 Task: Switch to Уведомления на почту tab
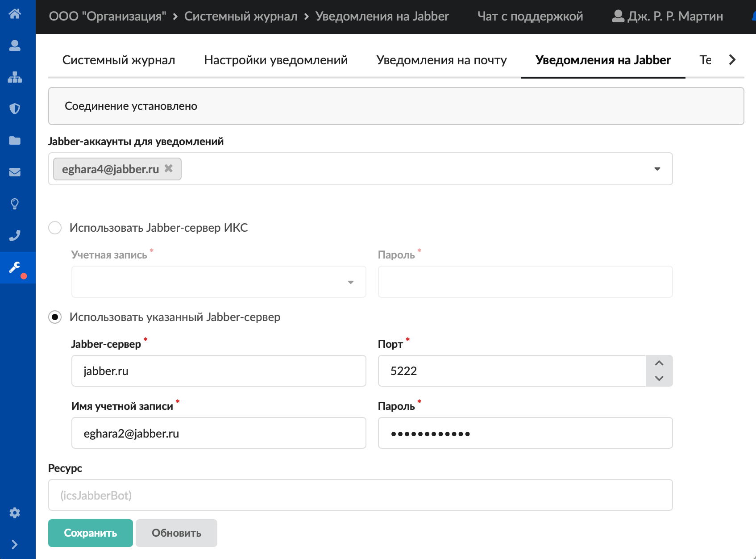(441, 60)
